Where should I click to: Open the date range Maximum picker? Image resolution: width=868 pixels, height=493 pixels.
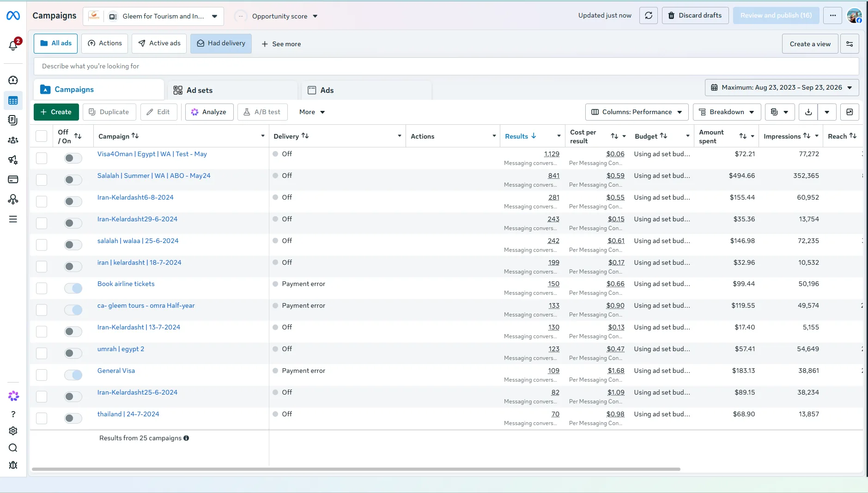click(782, 87)
